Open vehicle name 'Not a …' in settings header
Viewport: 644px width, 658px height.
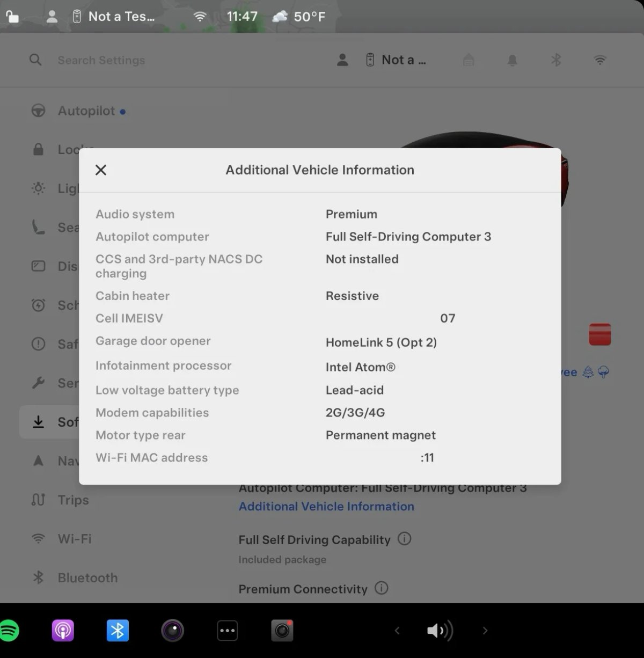coord(404,60)
